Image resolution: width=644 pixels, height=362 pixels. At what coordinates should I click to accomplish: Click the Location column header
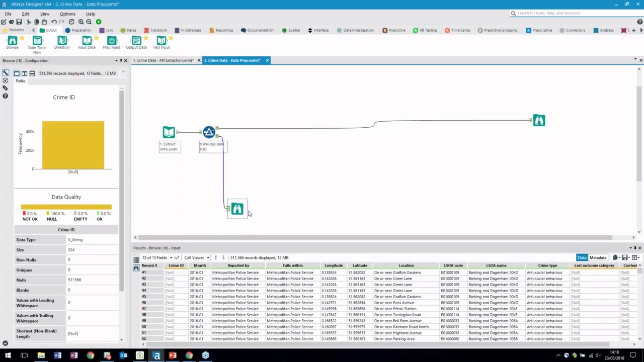pos(406,265)
